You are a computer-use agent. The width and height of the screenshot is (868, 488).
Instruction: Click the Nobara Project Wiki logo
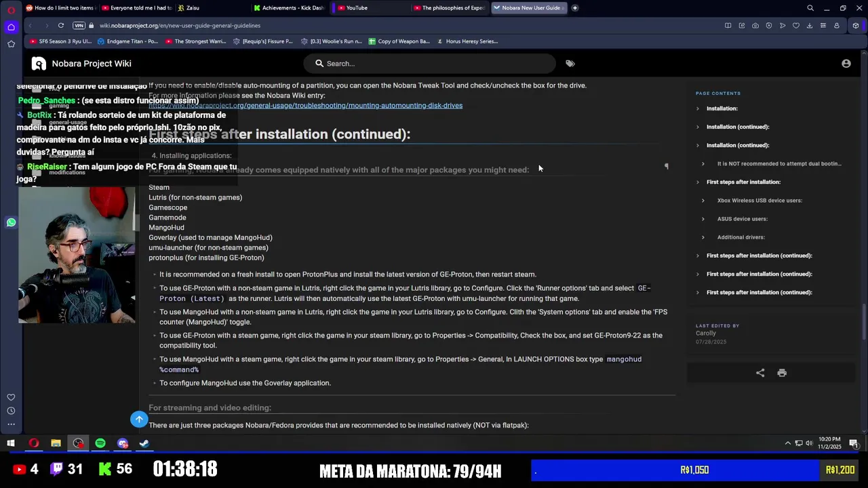[39, 64]
